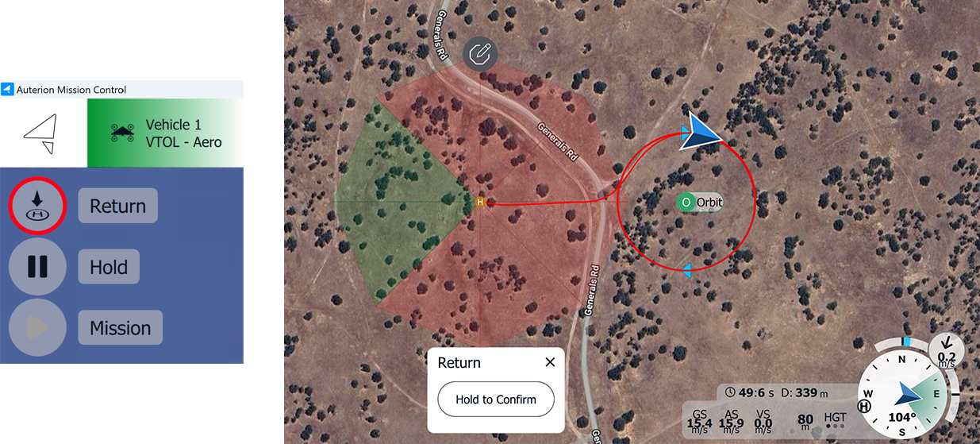Click the orange H home marker
This screenshot has height=444, width=980.
(479, 203)
